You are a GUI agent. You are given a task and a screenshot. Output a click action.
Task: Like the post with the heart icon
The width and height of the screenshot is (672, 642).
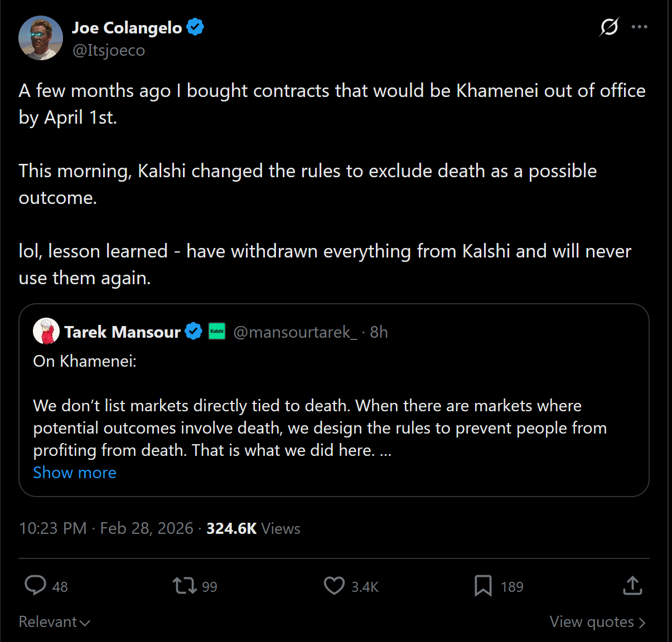(334, 586)
